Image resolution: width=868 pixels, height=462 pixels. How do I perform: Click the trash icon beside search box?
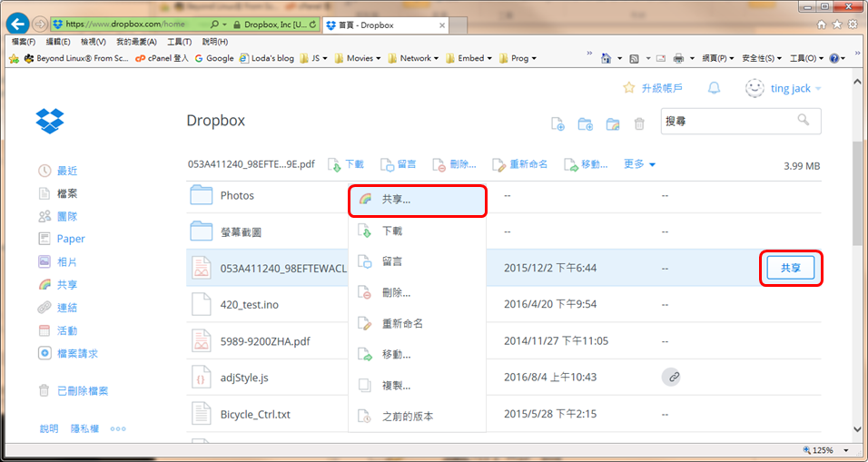(639, 124)
